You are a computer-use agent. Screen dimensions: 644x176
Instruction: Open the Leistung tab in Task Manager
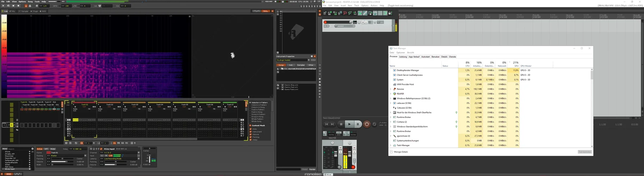pos(403,57)
